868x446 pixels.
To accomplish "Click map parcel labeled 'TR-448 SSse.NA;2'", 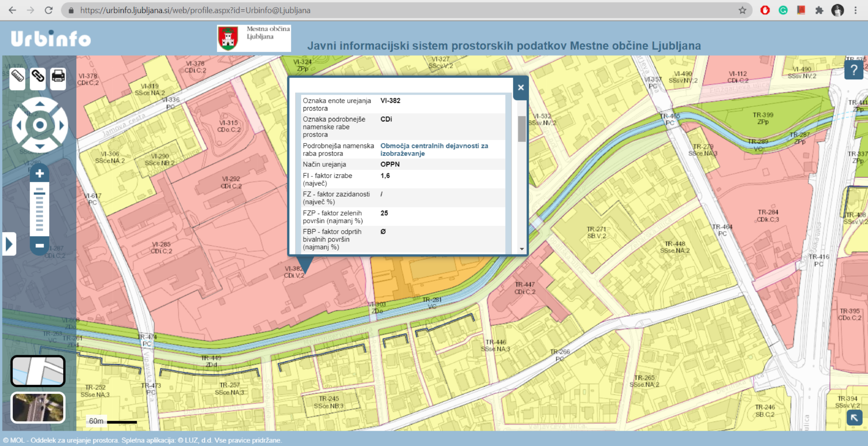I will tap(675, 247).
